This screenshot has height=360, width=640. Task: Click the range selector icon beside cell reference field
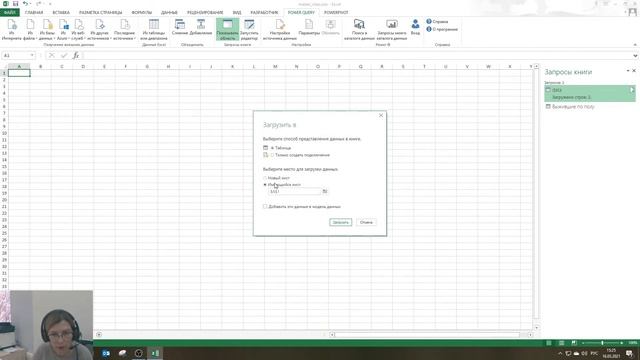(325, 191)
